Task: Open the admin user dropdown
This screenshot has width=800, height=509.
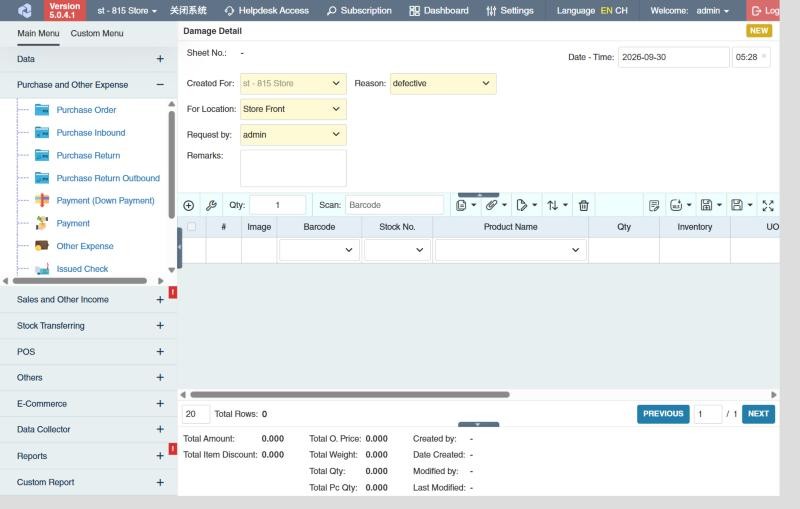Action: pos(712,10)
